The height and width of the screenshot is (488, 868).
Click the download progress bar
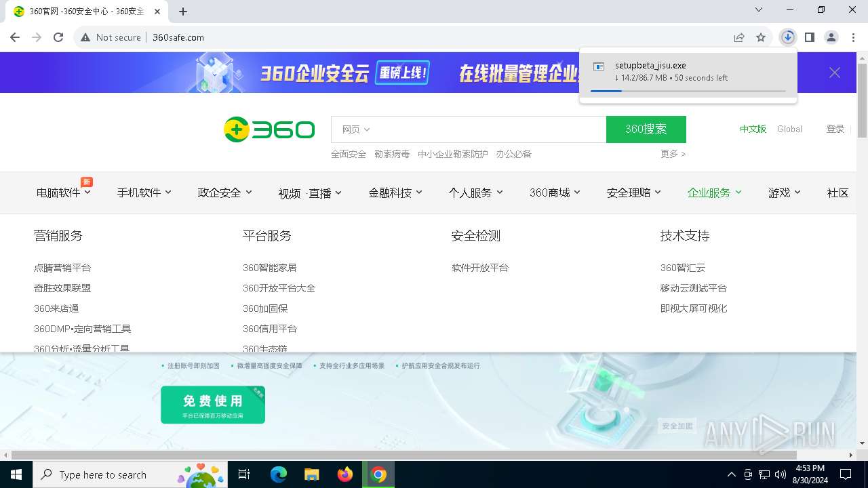[x=688, y=91]
